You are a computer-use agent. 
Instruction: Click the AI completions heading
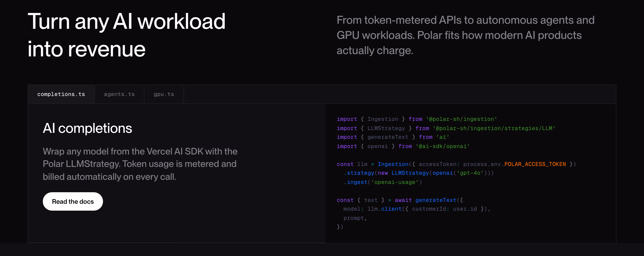pyautogui.click(x=87, y=128)
